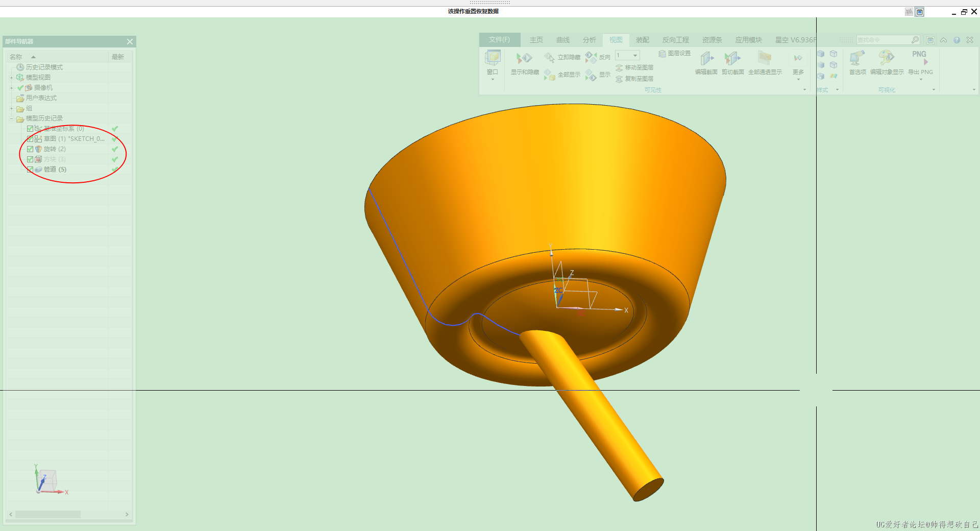Image resolution: width=980 pixels, height=531 pixels.
Task: Click 移动至图层 (Move to Layer)
Action: pos(634,68)
